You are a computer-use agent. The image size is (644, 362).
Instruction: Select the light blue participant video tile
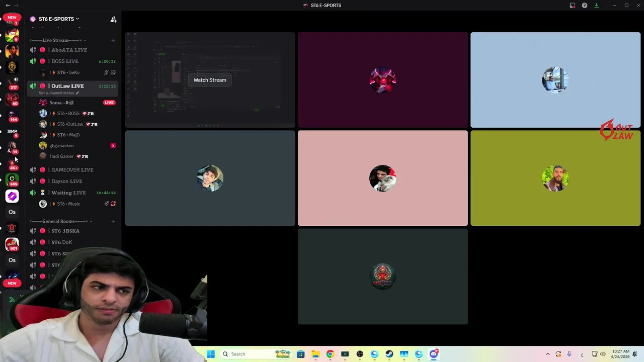pos(555,80)
